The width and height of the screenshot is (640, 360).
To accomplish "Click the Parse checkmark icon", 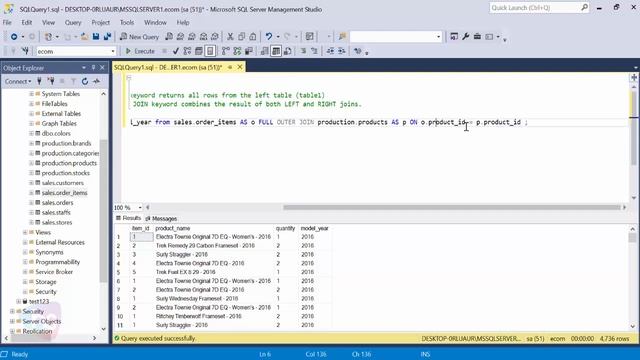I will [176, 51].
